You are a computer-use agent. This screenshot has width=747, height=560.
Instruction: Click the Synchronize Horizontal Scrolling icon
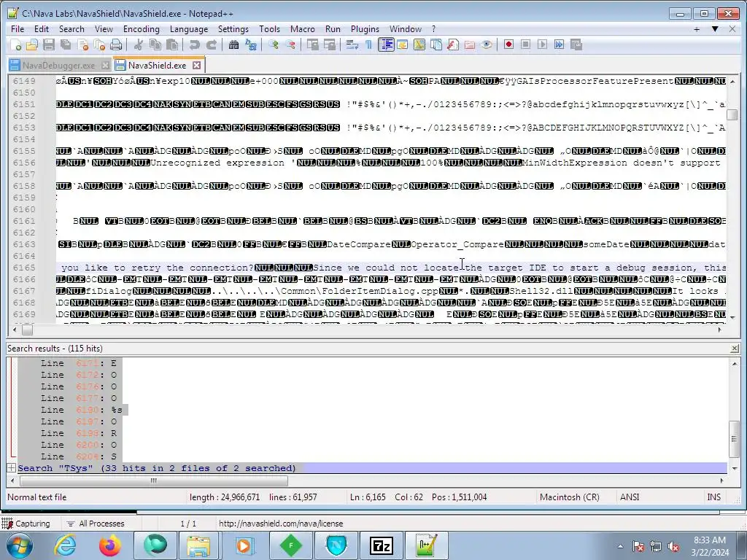(x=330, y=44)
